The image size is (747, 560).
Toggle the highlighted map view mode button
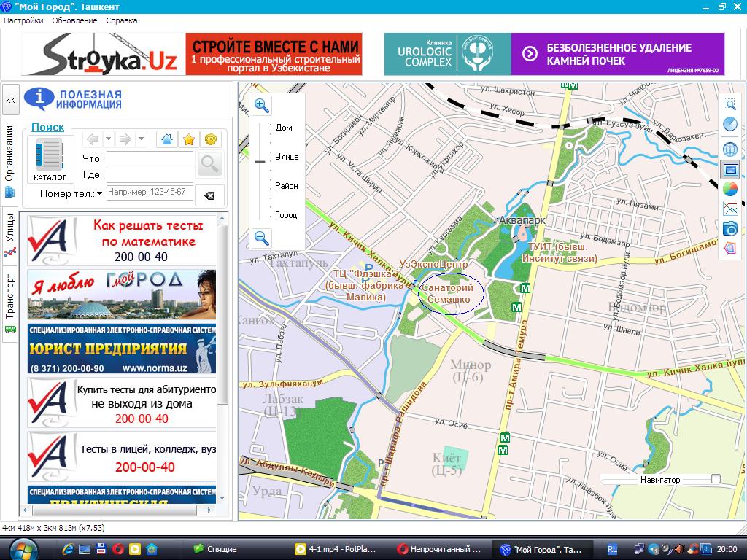(x=729, y=170)
